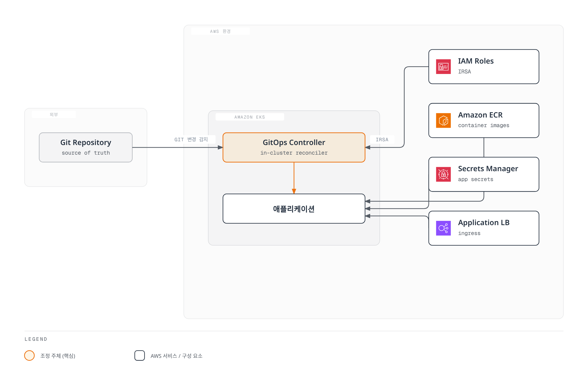Click the 'LEGEND' heading
This screenshot has height=368, width=588.
tap(36, 339)
